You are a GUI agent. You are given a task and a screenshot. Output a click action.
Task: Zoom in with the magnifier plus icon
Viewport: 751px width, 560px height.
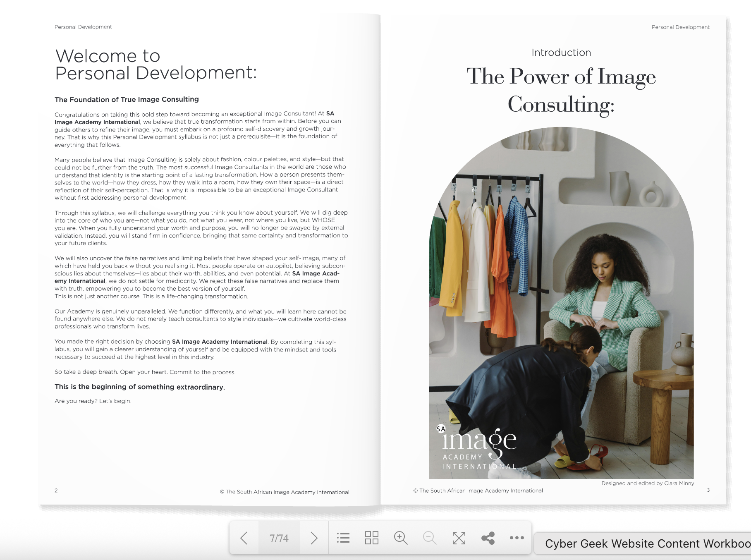tap(401, 538)
